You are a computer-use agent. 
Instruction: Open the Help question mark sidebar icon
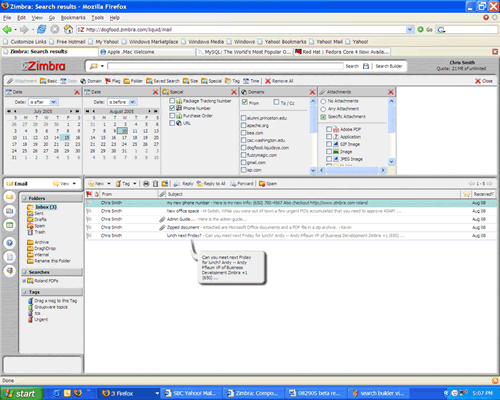tap(10, 243)
